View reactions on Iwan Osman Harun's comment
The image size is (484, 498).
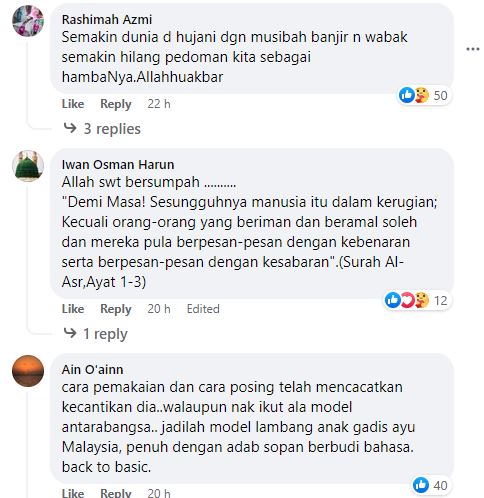[416, 300]
